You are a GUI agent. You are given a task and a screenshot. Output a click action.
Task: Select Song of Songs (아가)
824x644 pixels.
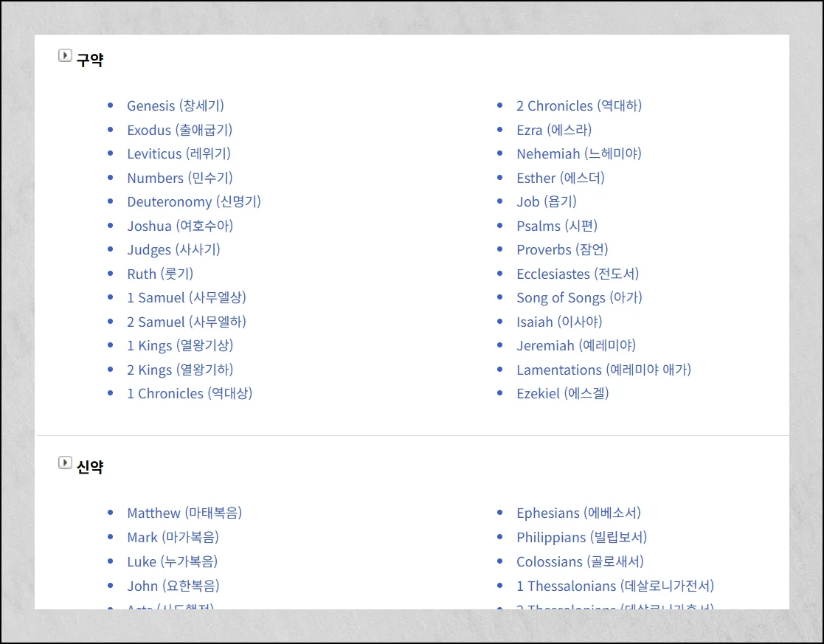click(578, 297)
